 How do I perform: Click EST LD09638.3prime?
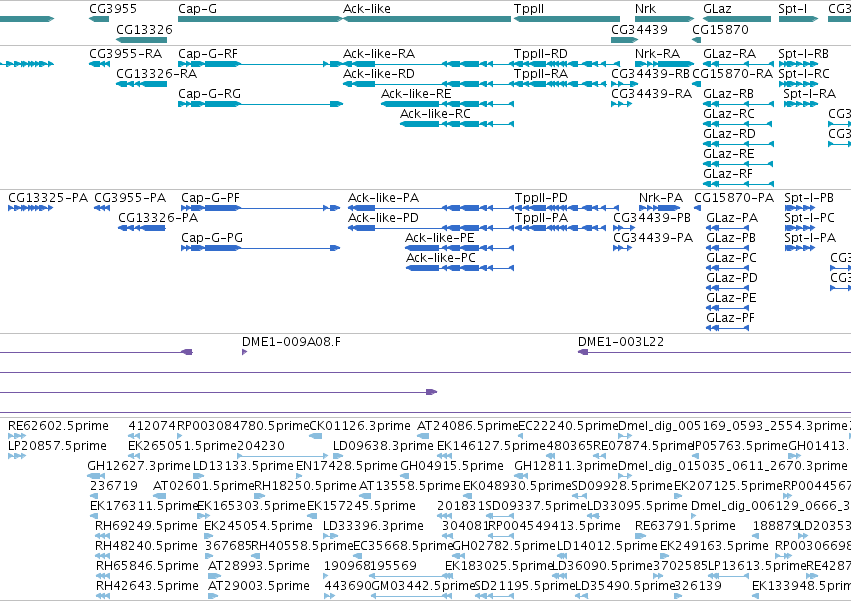coord(383,446)
